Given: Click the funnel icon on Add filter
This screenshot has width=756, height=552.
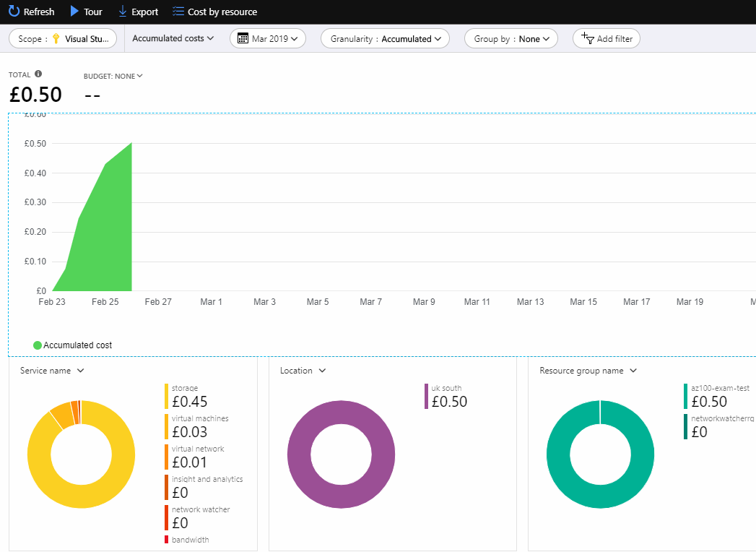Looking at the screenshot, I should (588, 39).
